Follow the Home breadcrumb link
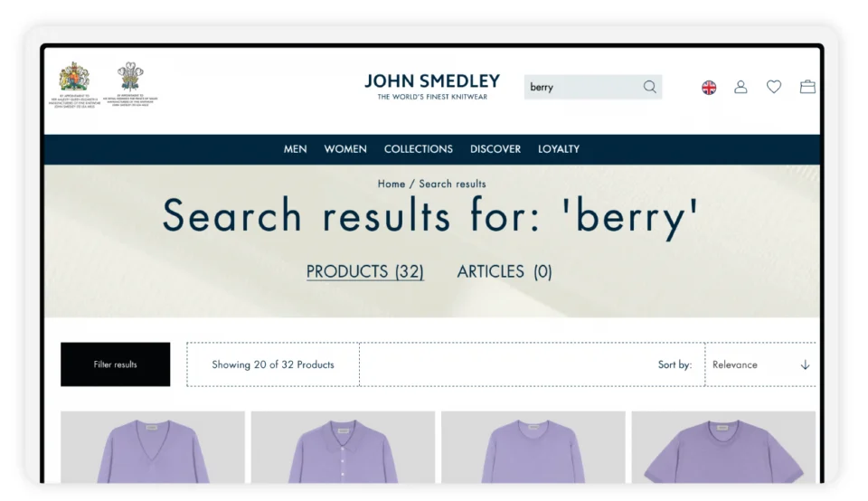The image size is (868, 501). click(391, 184)
